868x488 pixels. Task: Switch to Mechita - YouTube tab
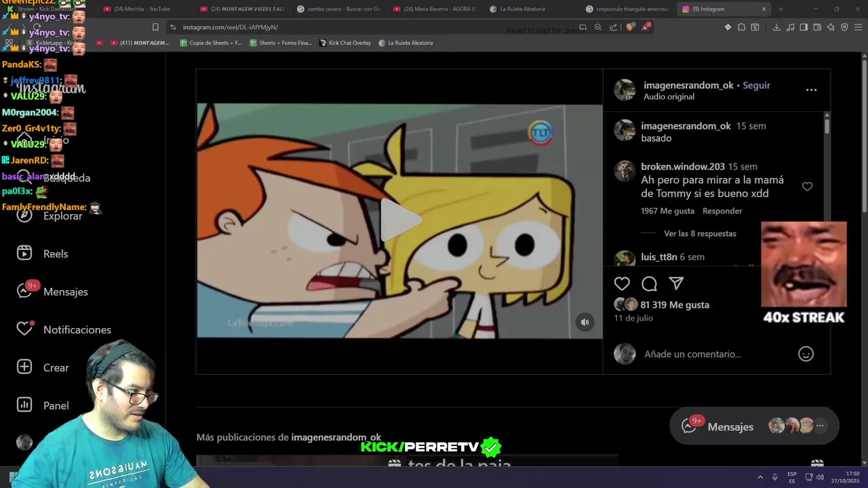tap(141, 9)
